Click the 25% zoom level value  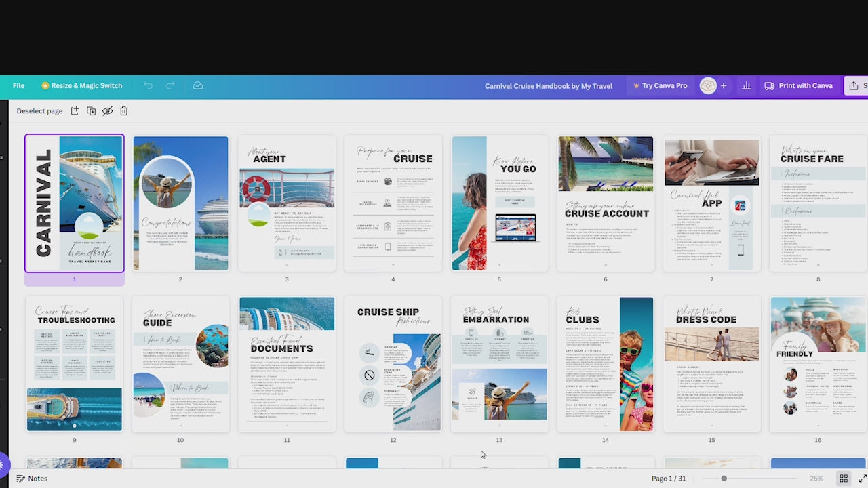tap(816, 479)
